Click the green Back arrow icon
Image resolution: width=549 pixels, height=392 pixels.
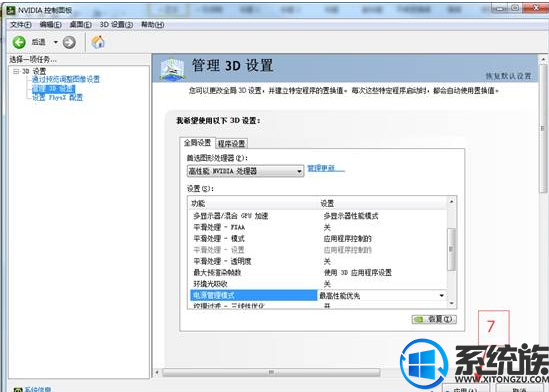[19, 42]
